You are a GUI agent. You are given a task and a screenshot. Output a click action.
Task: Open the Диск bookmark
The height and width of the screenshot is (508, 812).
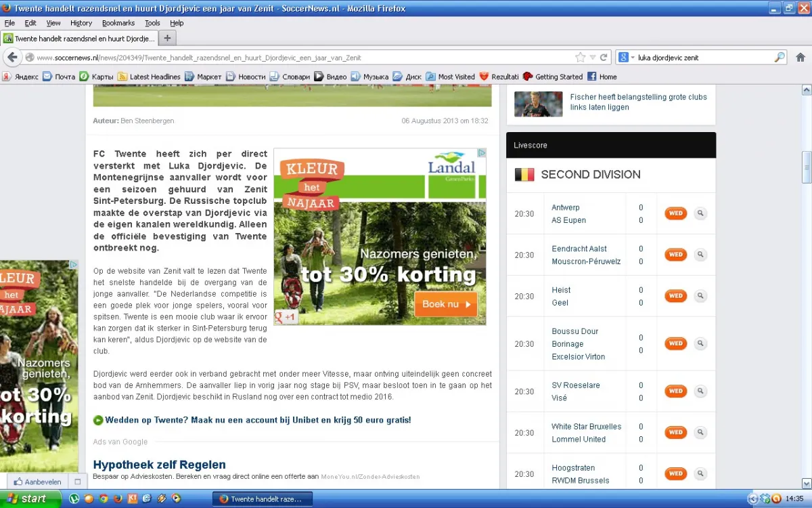pos(407,77)
